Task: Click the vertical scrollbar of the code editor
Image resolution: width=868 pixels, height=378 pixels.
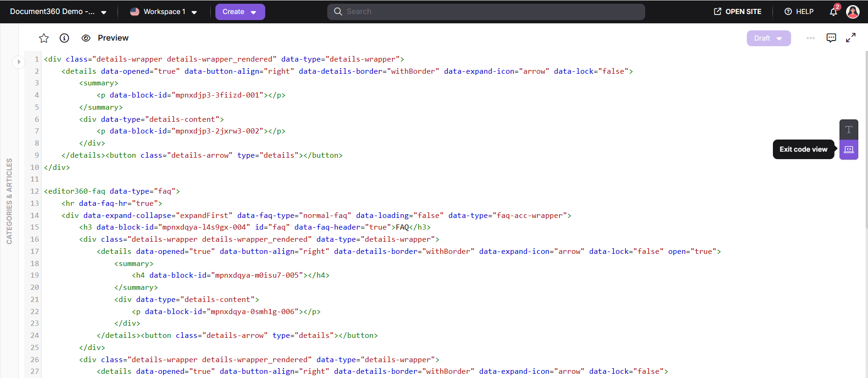Action: click(866, 140)
